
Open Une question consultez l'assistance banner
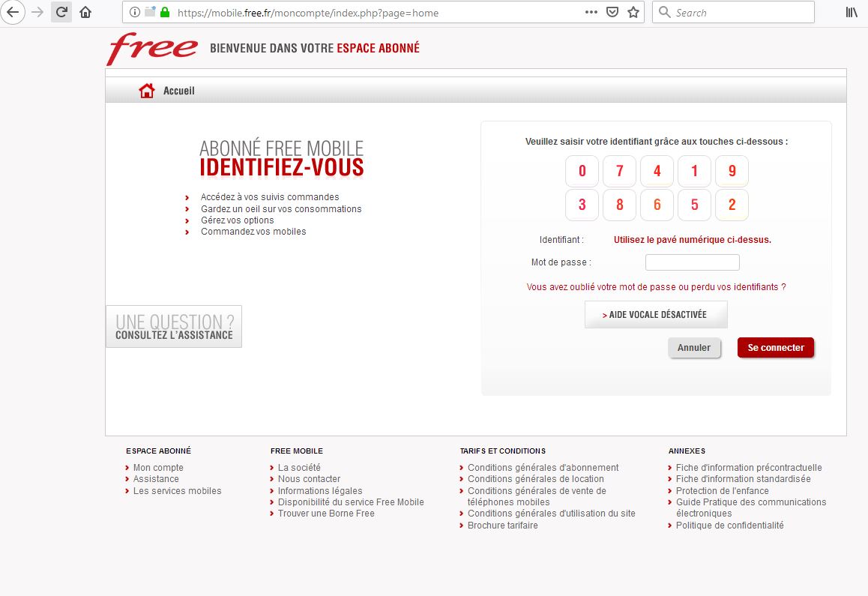pyautogui.click(x=174, y=327)
